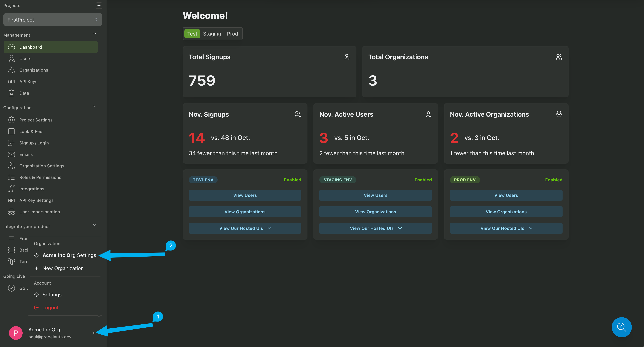The height and width of the screenshot is (347, 644).
Task: Click View Users in the Test environment
Action: pyautogui.click(x=245, y=195)
